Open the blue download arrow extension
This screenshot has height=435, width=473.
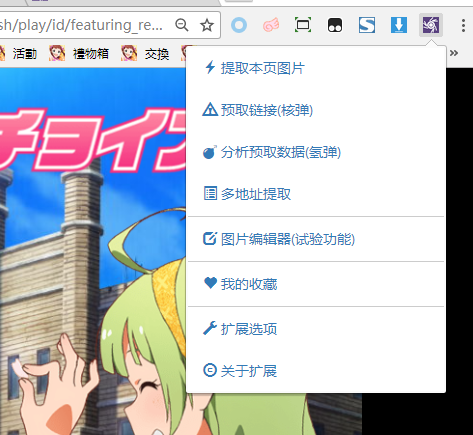[399, 25]
